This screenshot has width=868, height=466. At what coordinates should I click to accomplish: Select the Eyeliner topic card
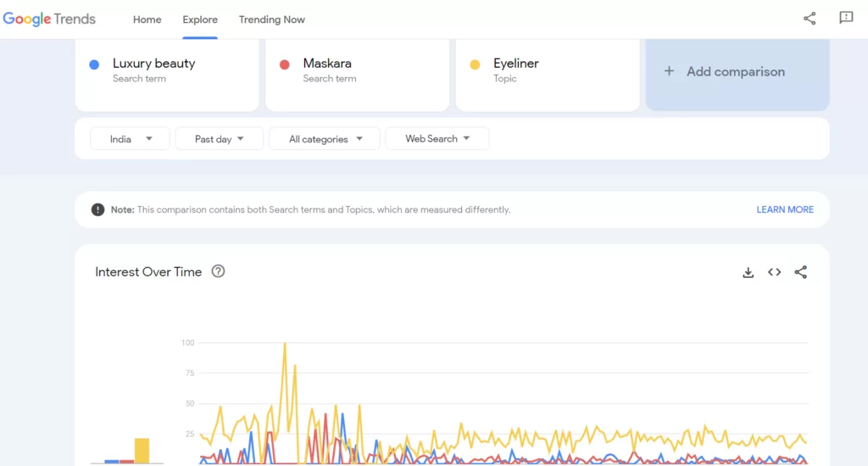548,75
